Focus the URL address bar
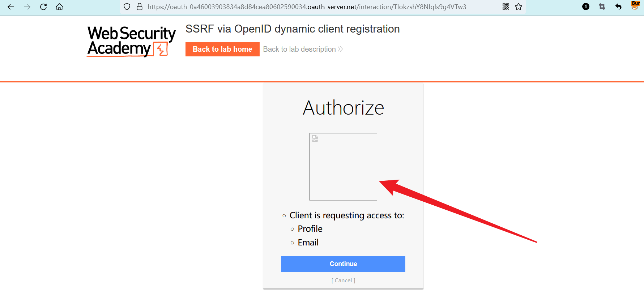This screenshot has width=644, height=304. (307, 7)
